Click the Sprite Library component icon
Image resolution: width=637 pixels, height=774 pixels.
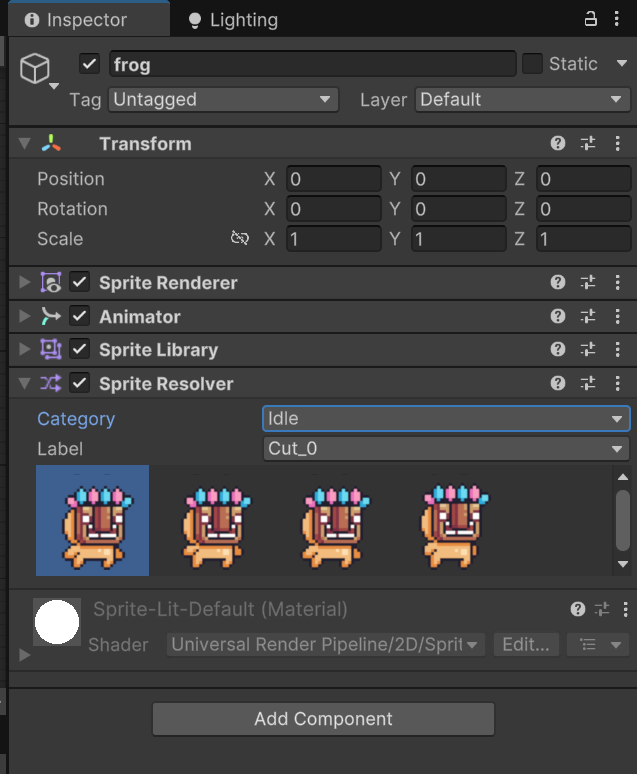[51, 349]
